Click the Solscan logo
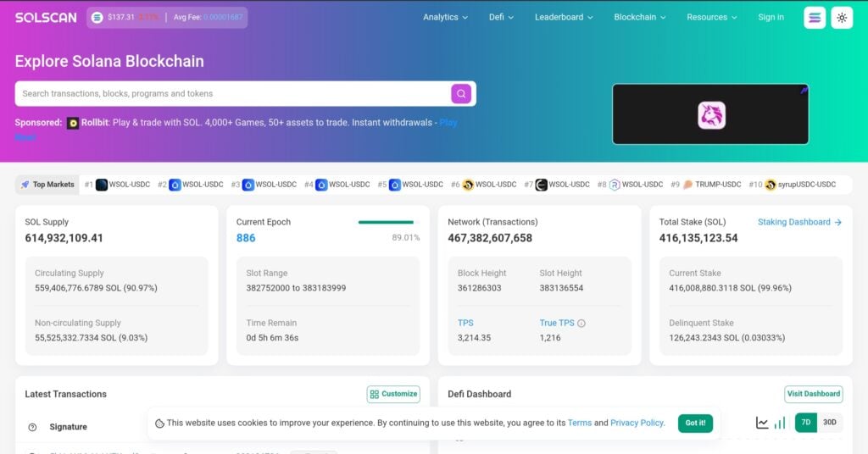This screenshot has height=454, width=868. tap(46, 18)
